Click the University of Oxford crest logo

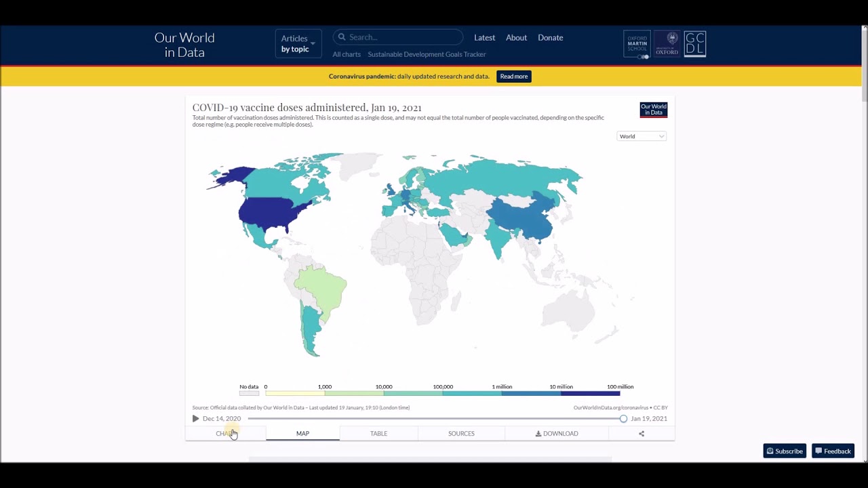(667, 44)
